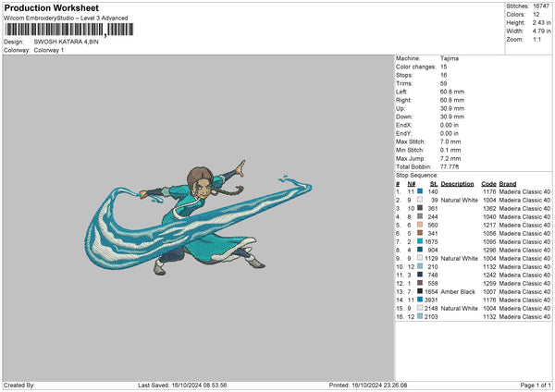
Task: Click the Stops value 16
Action: [443, 75]
